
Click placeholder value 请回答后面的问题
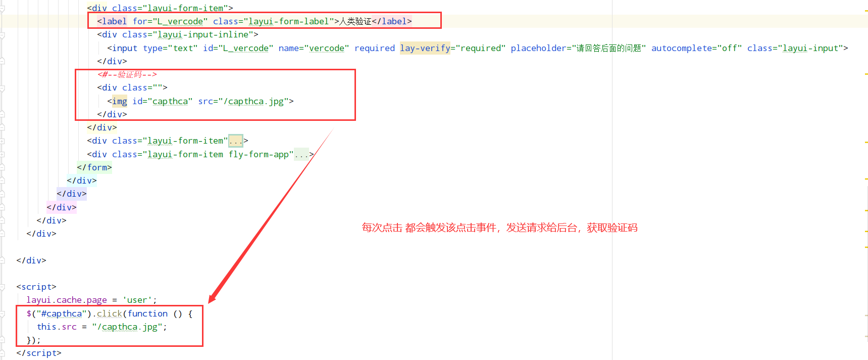(609, 48)
